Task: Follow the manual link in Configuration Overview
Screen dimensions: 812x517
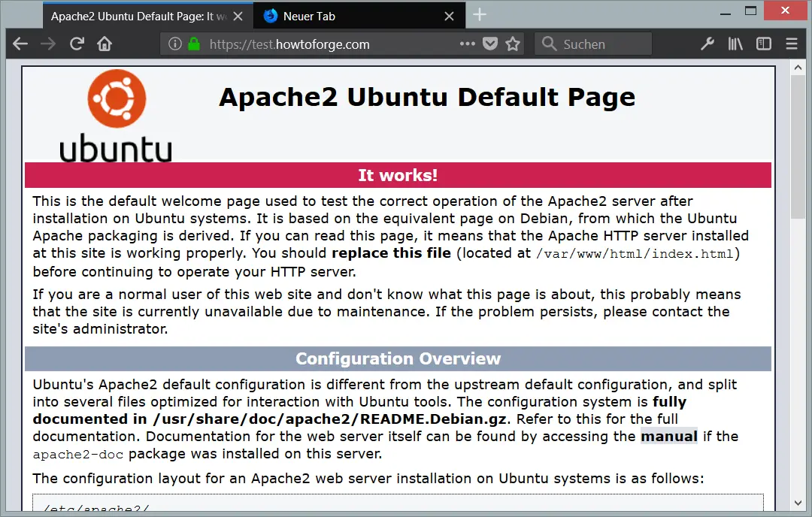Action: pos(669,437)
